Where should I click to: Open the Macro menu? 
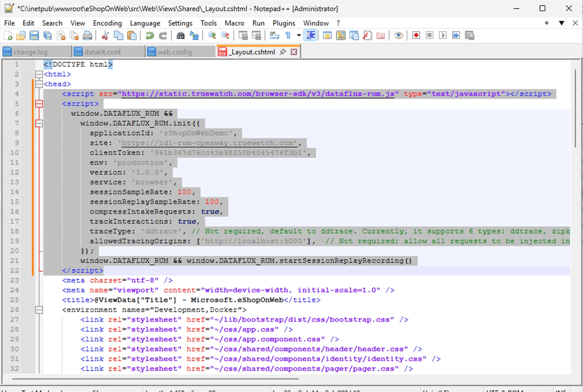coord(234,23)
